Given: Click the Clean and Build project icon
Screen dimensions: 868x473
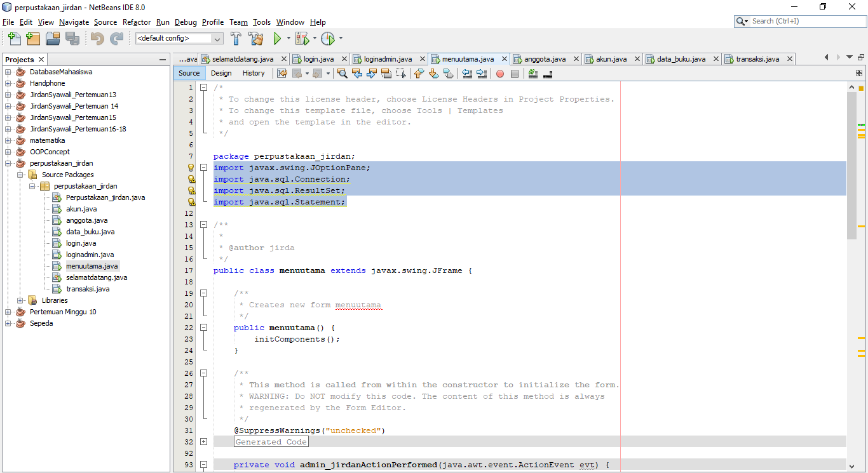Looking at the screenshot, I should point(257,38).
